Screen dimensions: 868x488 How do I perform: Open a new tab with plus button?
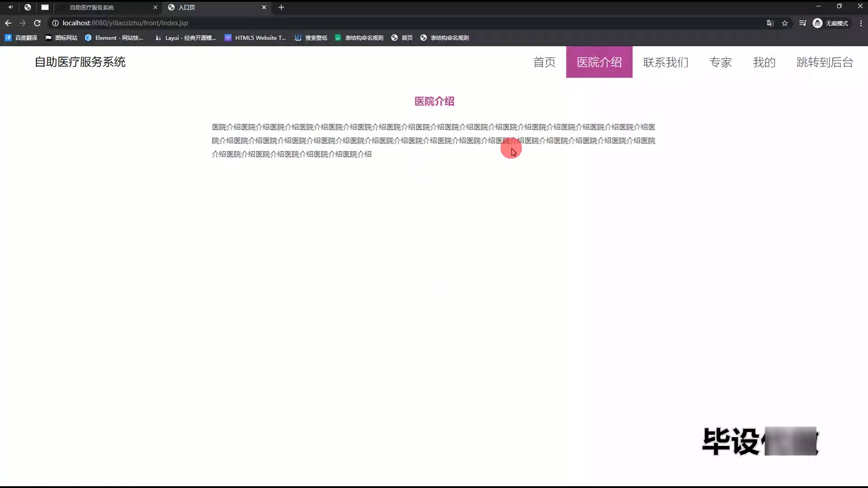(281, 7)
